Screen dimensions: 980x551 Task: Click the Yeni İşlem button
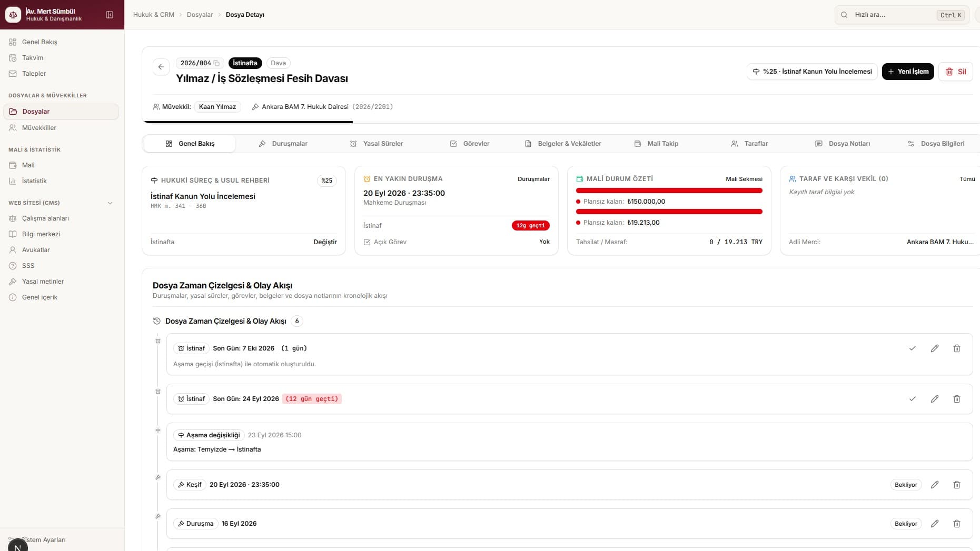pyautogui.click(x=908, y=72)
